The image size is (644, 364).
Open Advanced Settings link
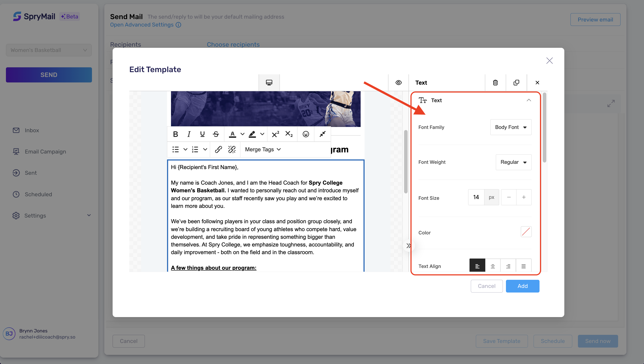pyautogui.click(x=142, y=25)
